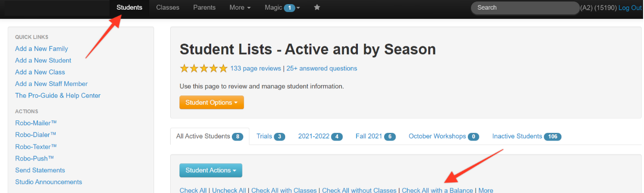Open 133 page reviews link
The height and width of the screenshot is (193, 644).
[x=256, y=68]
